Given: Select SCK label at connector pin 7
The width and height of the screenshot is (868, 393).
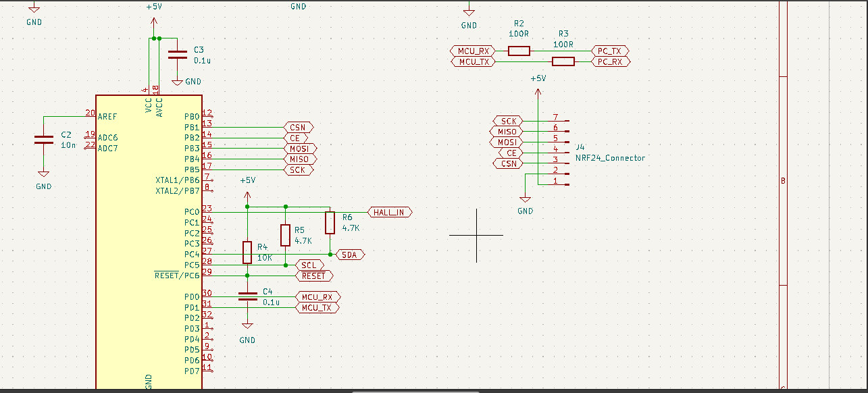Looking at the screenshot, I should coord(508,121).
